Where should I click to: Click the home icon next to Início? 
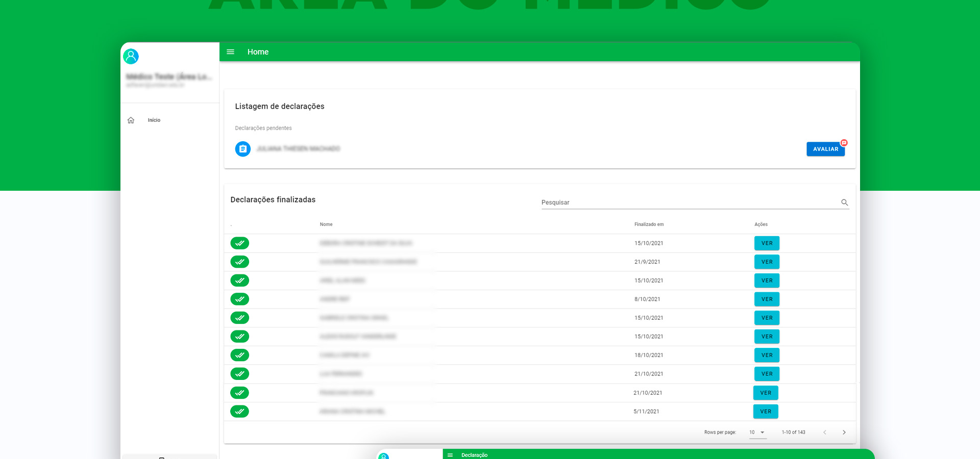(x=131, y=120)
